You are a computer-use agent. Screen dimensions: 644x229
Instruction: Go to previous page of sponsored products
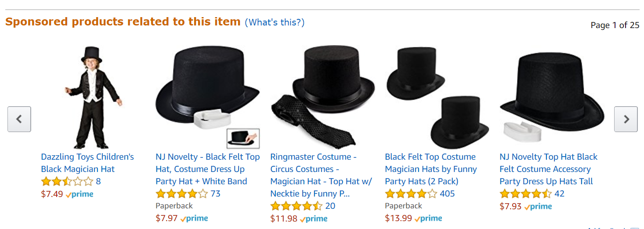19,119
